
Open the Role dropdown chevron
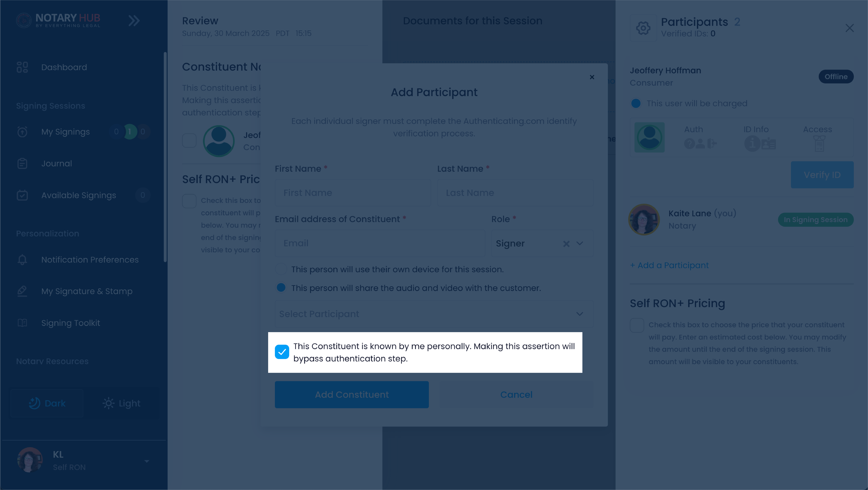[580, 243]
